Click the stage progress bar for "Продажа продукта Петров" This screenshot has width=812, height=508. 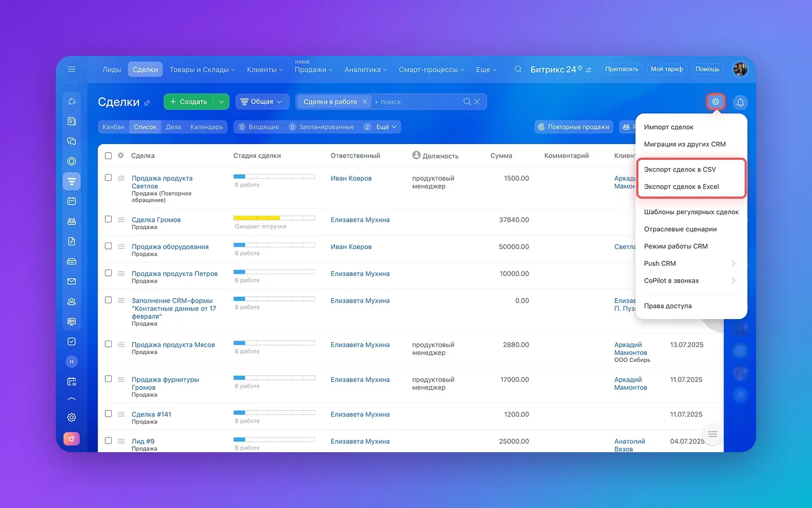coord(274,272)
